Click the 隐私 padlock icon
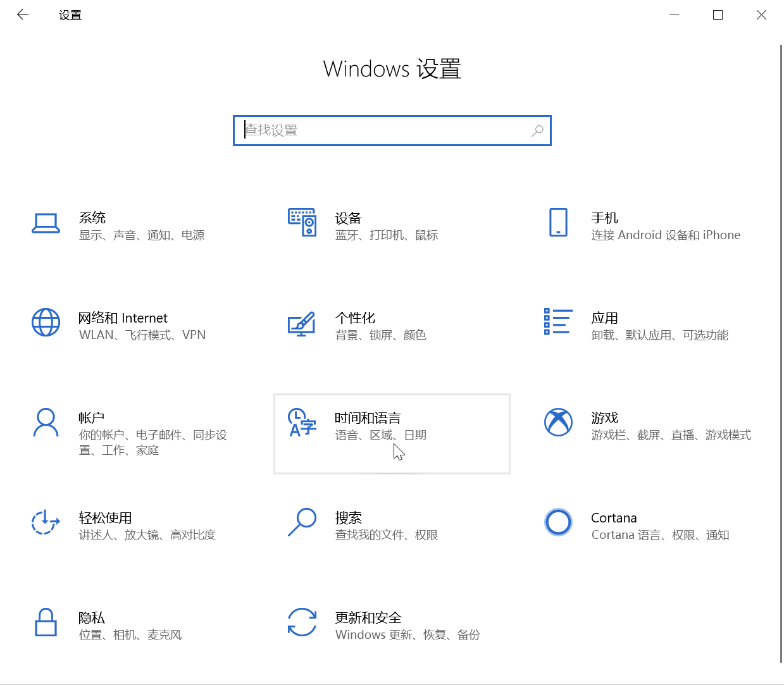 (x=46, y=622)
